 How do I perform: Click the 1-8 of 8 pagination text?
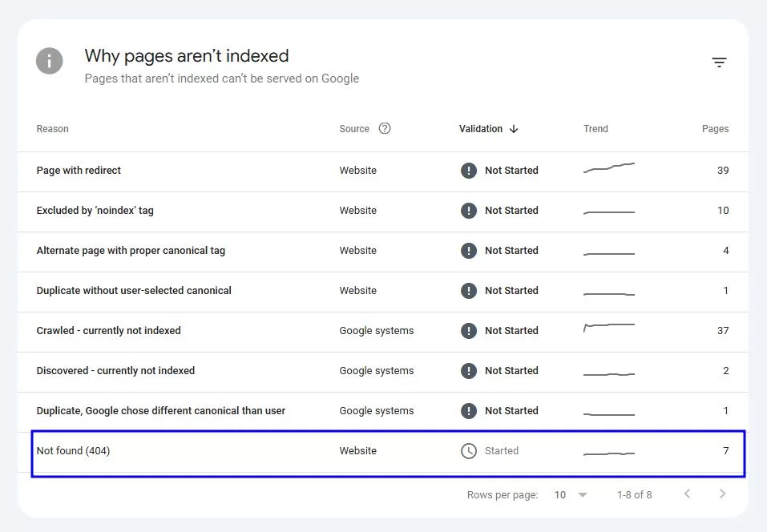[x=635, y=495]
